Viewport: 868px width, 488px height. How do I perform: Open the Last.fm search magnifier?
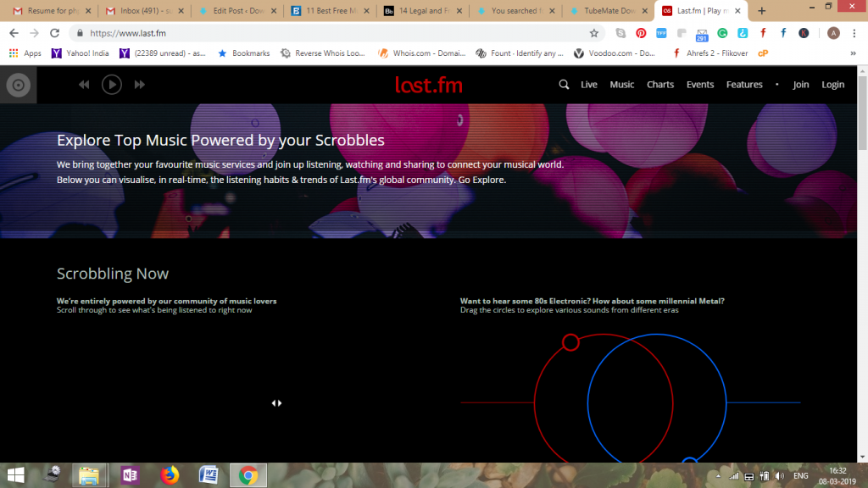click(x=564, y=85)
